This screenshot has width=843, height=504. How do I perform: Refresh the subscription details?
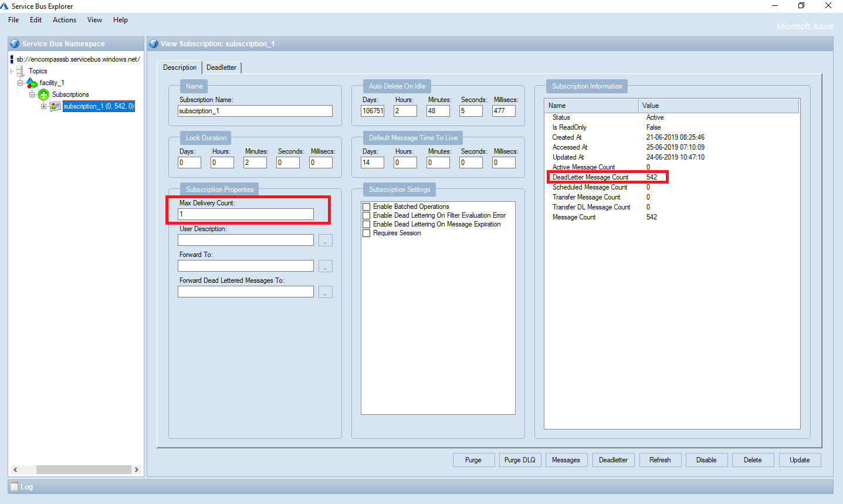coord(659,459)
